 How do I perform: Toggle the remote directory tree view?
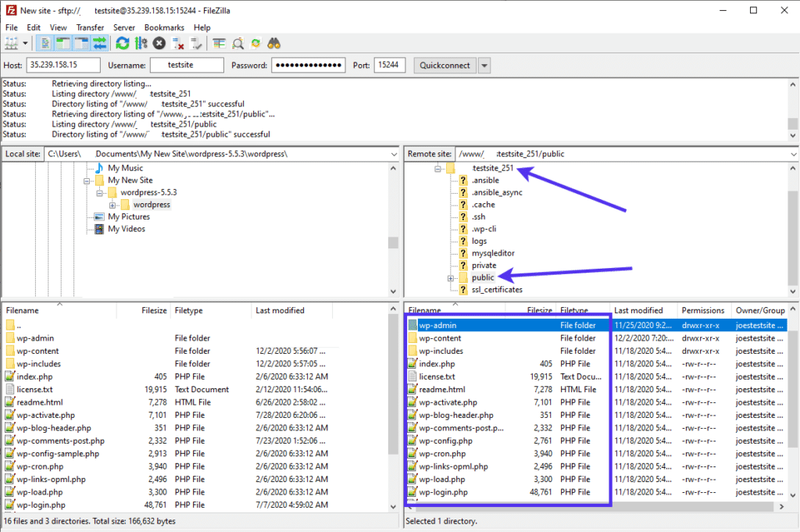[x=80, y=43]
